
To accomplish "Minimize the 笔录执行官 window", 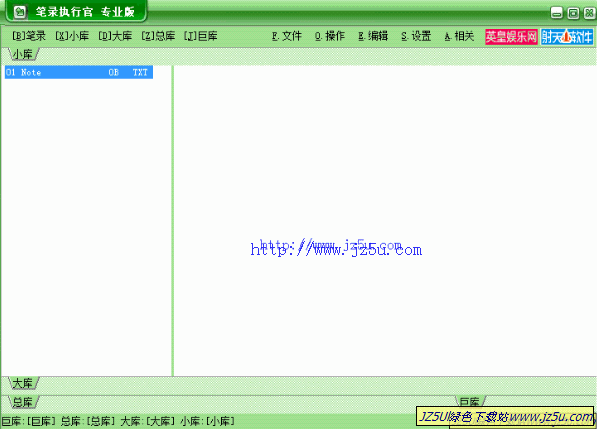I will pos(556,13).
